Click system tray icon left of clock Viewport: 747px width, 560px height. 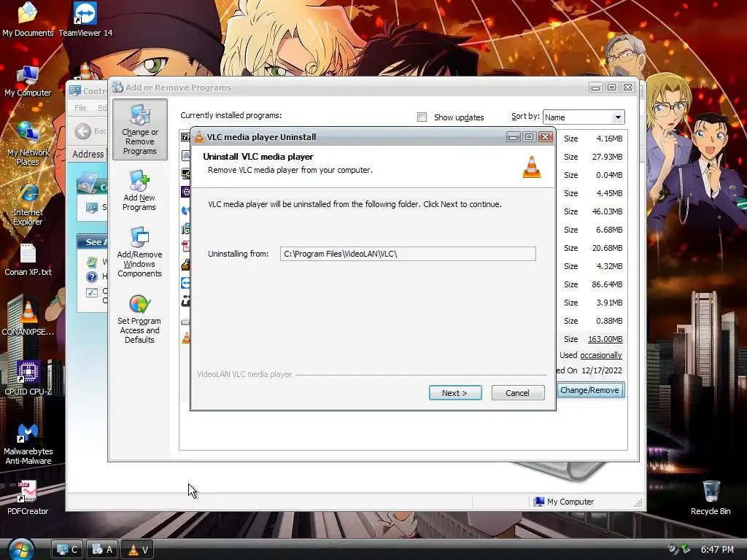[x=686, y=549]
